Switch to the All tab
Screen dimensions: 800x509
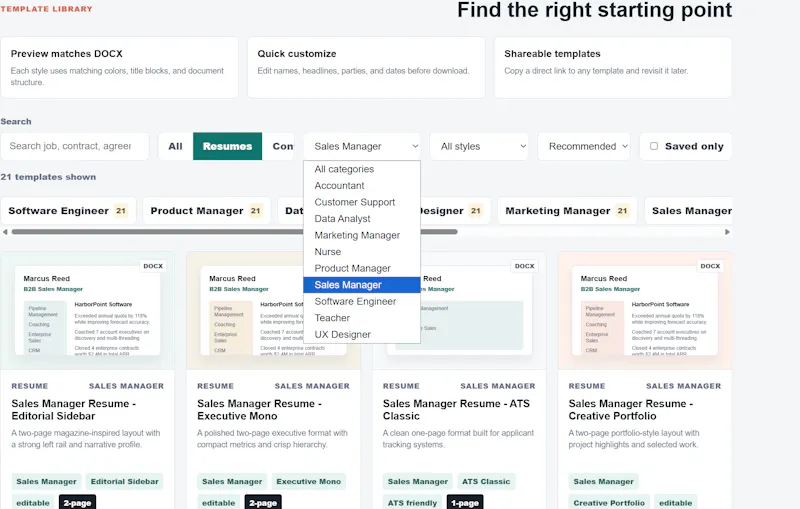pos(176,146)
